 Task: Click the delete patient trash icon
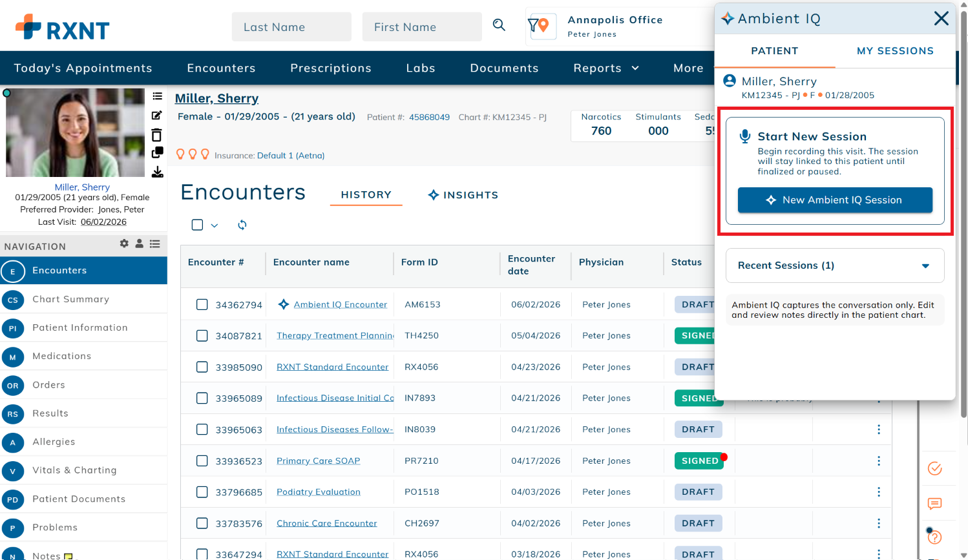click(x=157, y=135)
